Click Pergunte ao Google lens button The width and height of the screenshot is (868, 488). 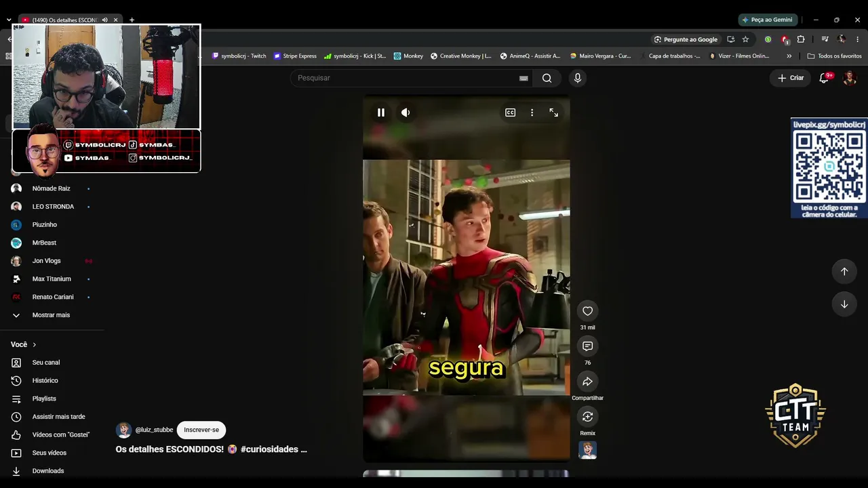(686, 39)
